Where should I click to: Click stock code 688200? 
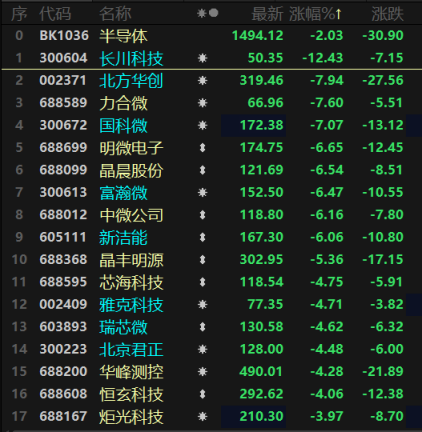[x=63, y=371]
